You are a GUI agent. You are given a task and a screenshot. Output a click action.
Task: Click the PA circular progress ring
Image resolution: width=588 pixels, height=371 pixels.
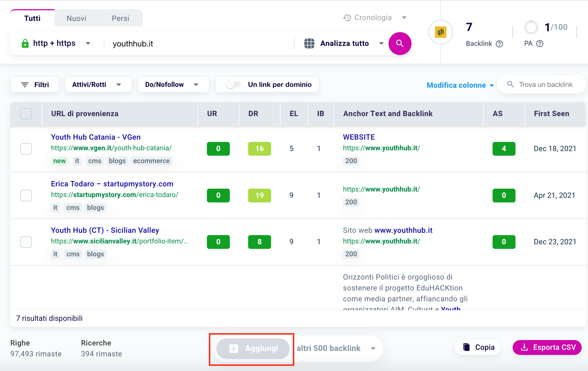[531, 28]
